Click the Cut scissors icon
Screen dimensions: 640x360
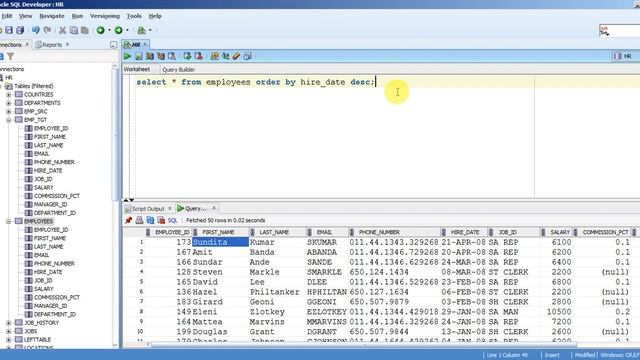62,30
